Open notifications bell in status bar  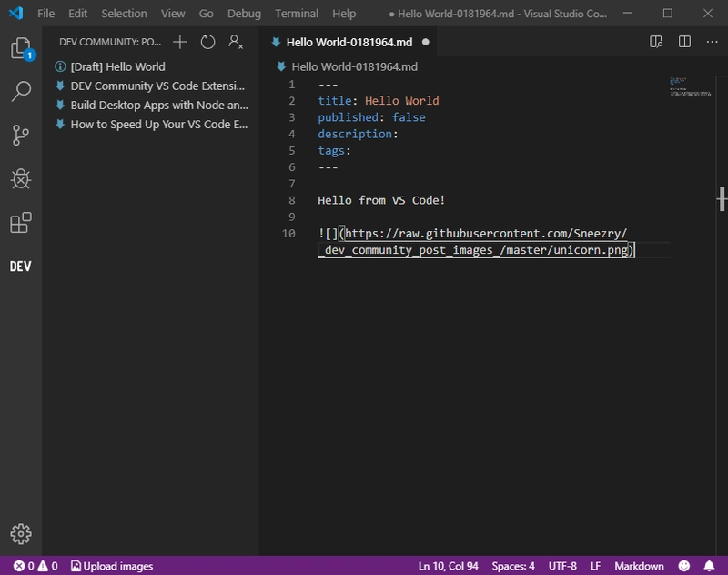coord(709,566)
